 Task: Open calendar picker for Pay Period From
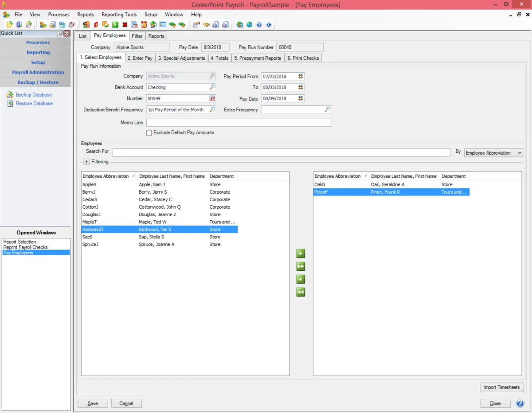point(301,76)
